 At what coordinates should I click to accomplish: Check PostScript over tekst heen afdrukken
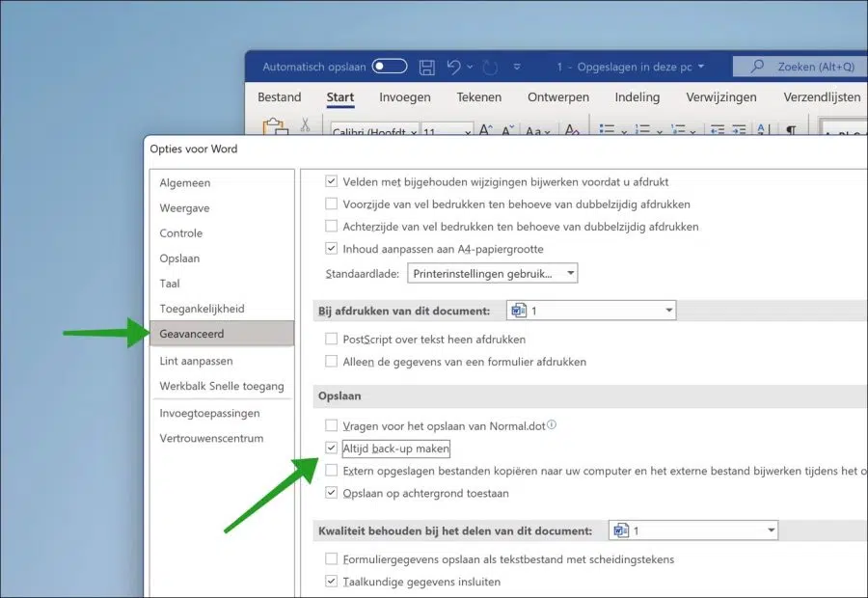(331, 339)
